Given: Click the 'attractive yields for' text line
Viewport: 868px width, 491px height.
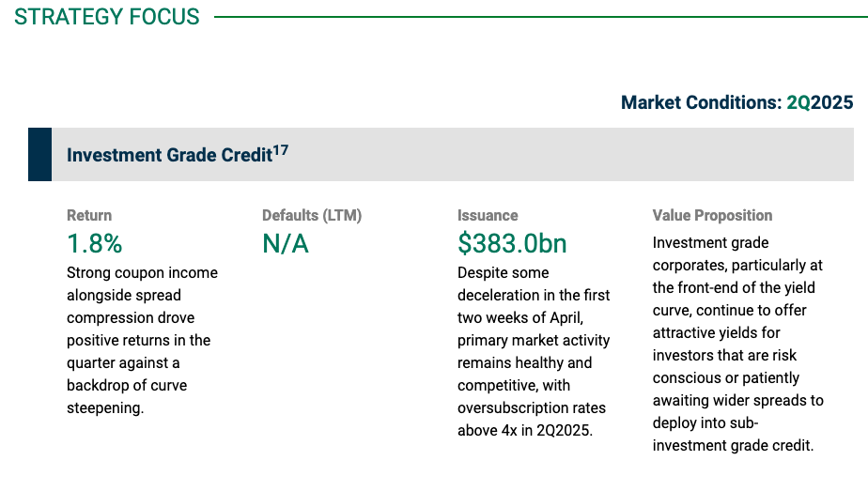Looking at the screenshot, I should [717, 333].
